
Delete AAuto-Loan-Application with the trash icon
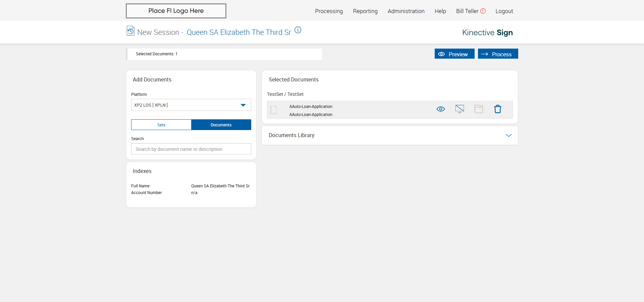click(x=497, y=109)
